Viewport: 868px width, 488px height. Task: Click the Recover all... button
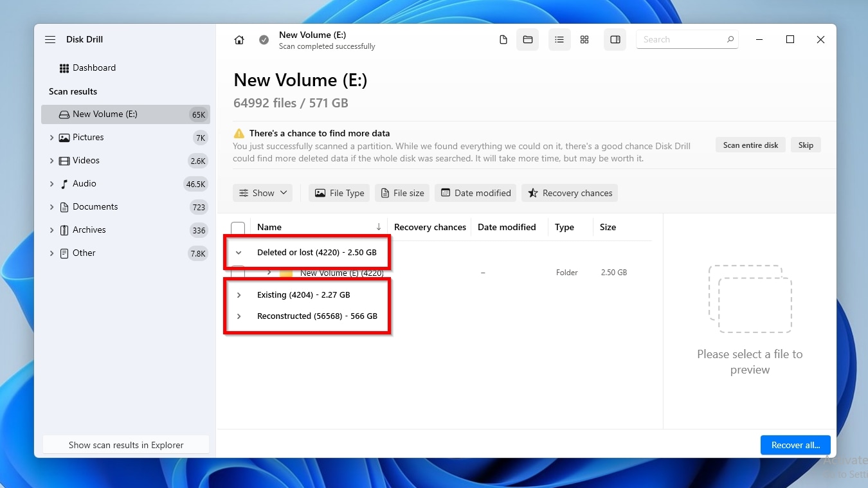pos(795,445)
